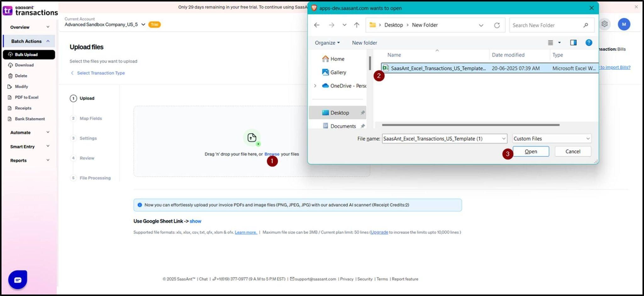Expand the OneDrive tree node
This screenshot has height=296, width=644.
tap(315, 86)
